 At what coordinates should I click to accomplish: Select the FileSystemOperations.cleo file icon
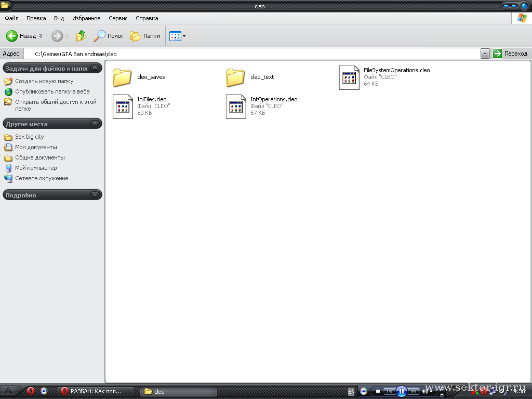(x=349, y=77)
